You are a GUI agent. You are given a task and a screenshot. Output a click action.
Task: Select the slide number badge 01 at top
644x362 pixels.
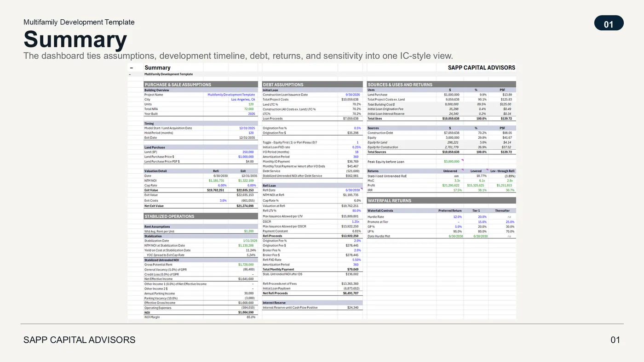pos(609,23)
